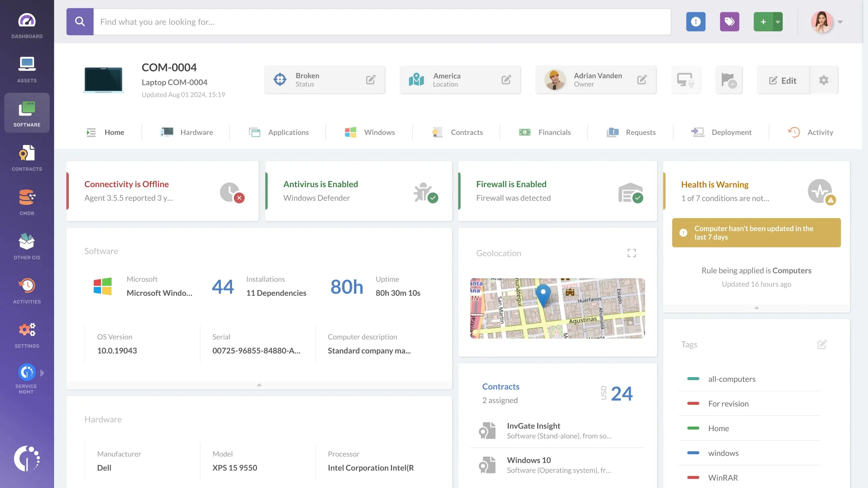The width and height of the screenshot is (868, 488).
Task: Open the Financials tab
Action: pyautogui.click(x=554, y=132)
